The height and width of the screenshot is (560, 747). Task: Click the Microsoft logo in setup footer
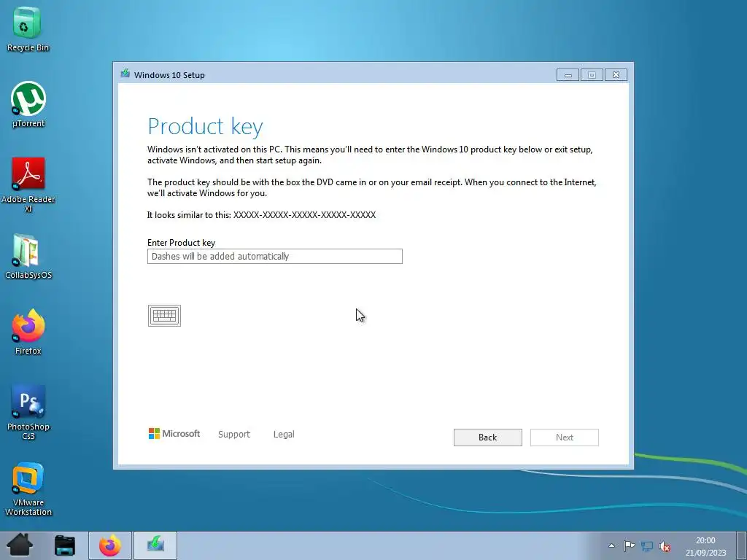[174, 434]
